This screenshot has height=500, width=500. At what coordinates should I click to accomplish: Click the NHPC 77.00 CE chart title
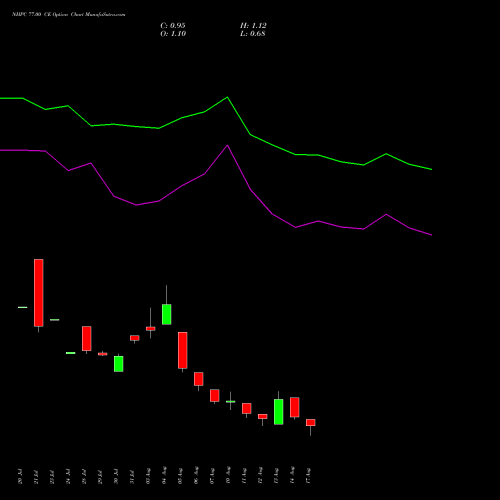click(69, 15)
